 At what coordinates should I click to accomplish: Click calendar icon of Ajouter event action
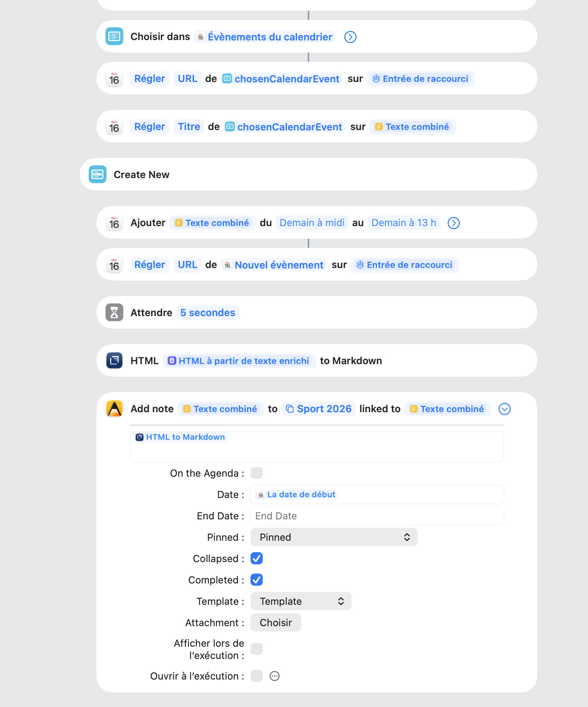click(x=114, y=223)
